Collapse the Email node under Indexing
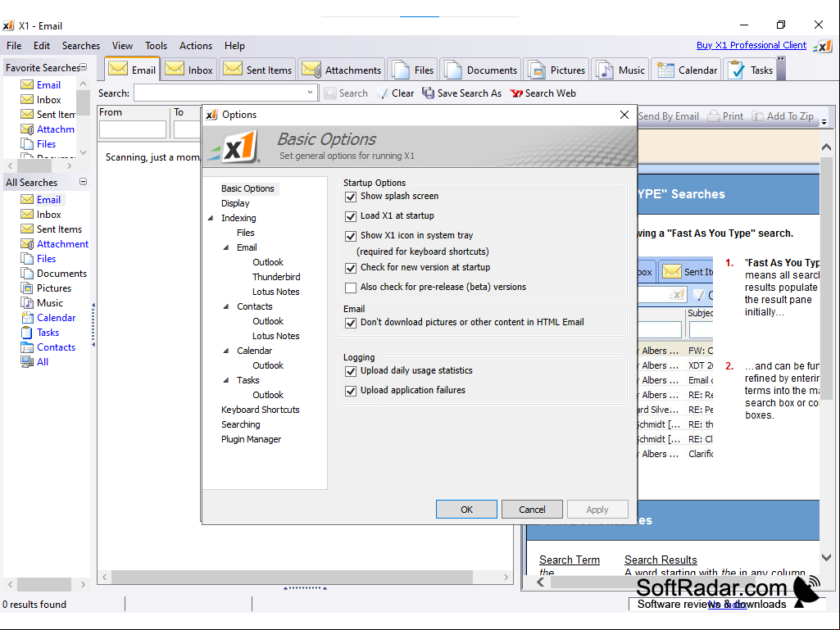This screenshot has width=840, height=630. [226, 247]
